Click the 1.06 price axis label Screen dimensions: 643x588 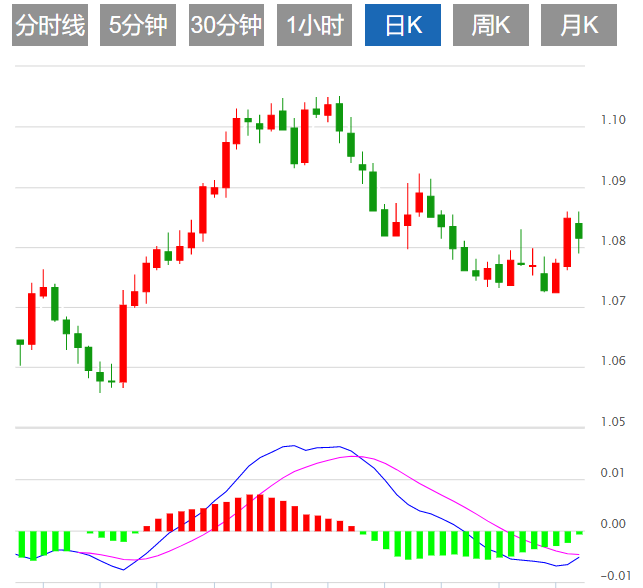click(613, 361)
